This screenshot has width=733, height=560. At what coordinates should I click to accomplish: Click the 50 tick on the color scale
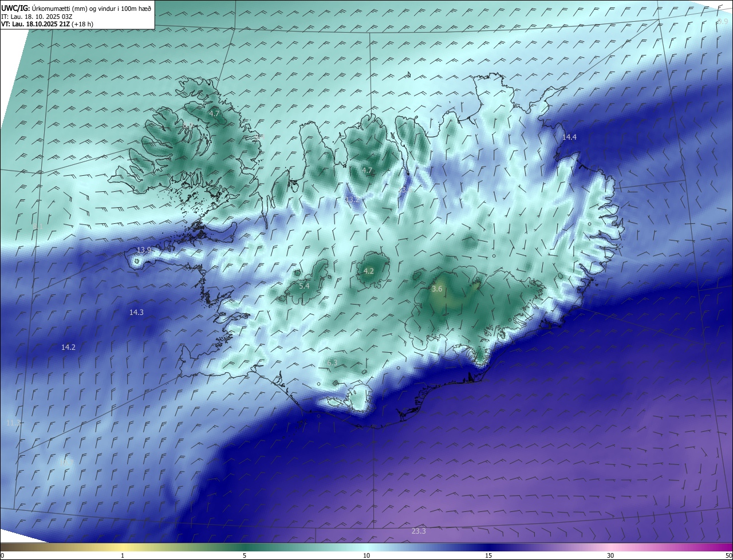pyautogui.click(x=728, y=555)
